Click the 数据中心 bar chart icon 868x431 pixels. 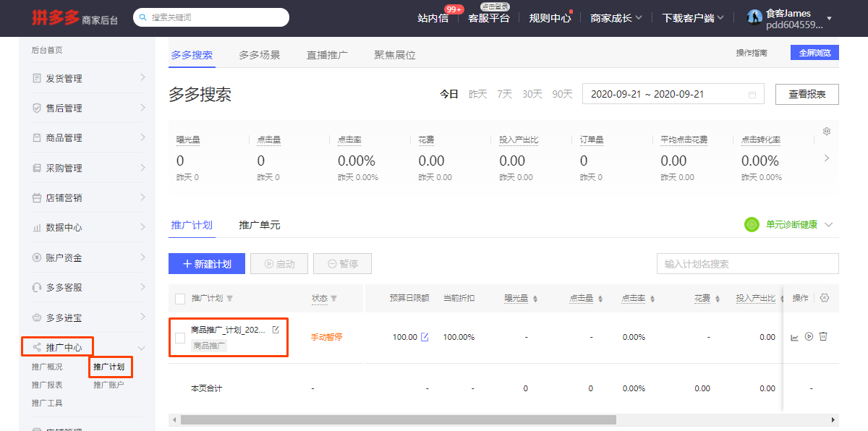tap(36, 227)
